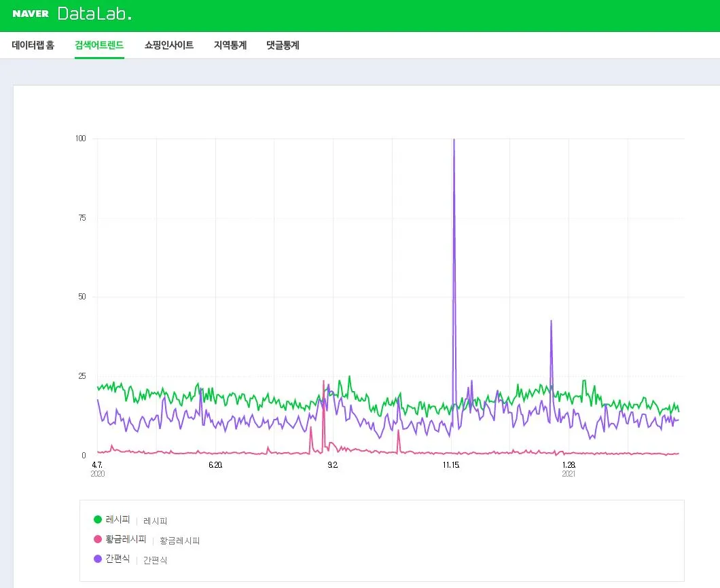720x588 pixels.
Task: Click the purple spike peak at 100
Action: click(x=454, y=139)
